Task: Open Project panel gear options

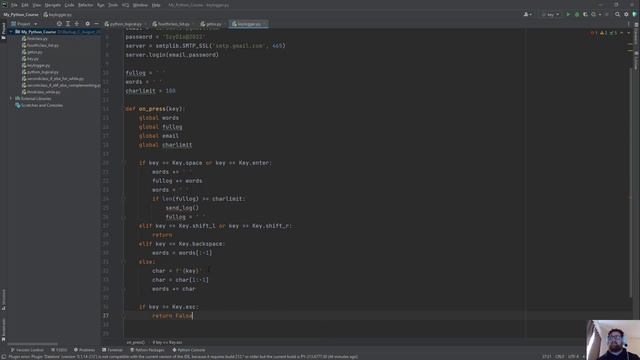Action: (87, 24)
